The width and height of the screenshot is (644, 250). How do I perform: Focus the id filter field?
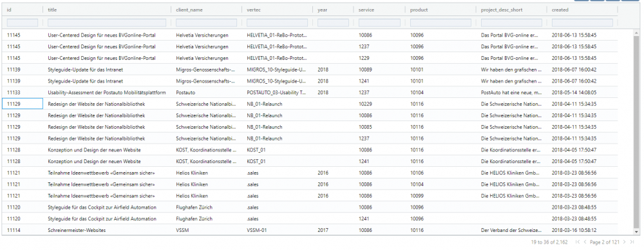(22, 23)
